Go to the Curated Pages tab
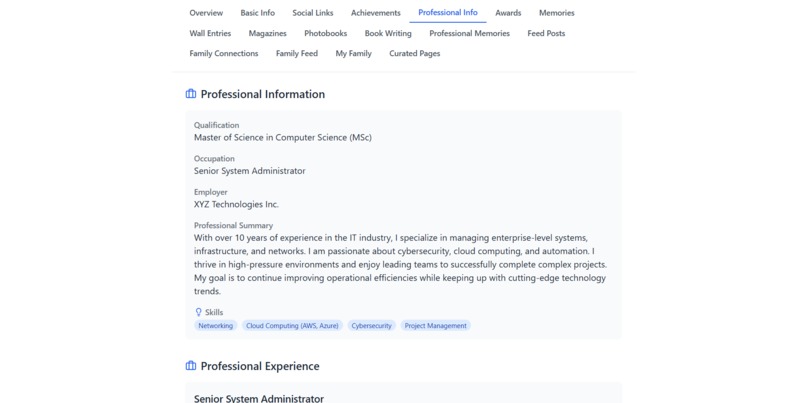This screenshot has height=403, width=806. [415, 53]
